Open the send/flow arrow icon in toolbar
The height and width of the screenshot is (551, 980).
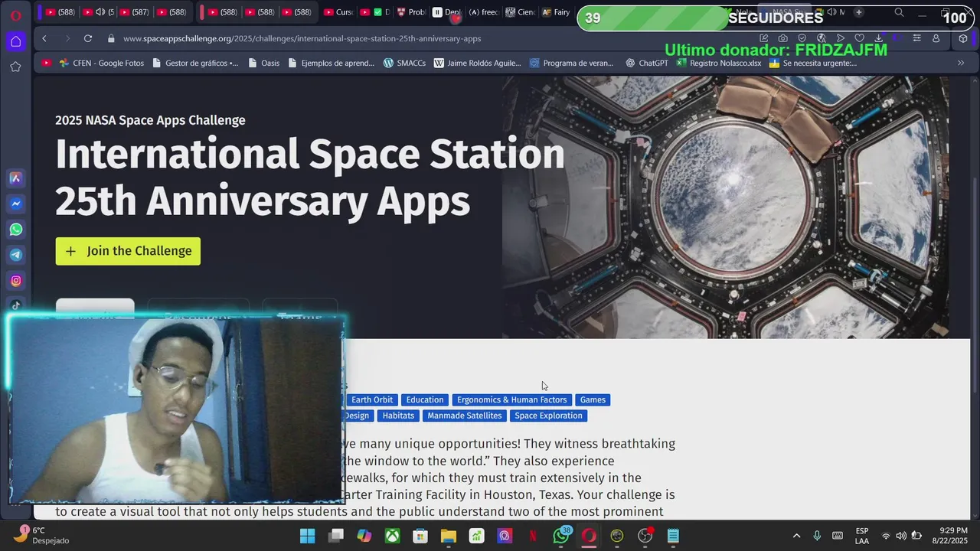(x=841, y=38)
